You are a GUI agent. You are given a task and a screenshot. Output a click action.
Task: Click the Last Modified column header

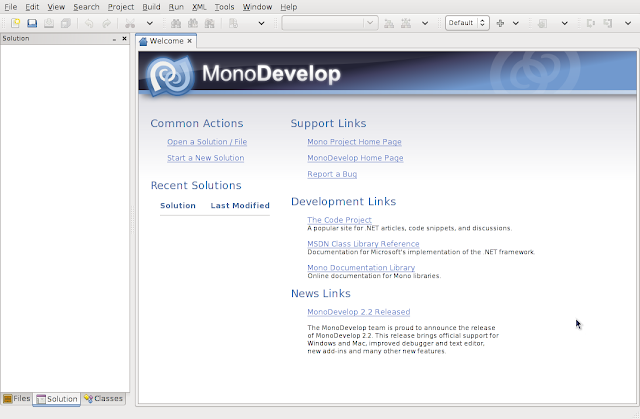tap(240, 206)
